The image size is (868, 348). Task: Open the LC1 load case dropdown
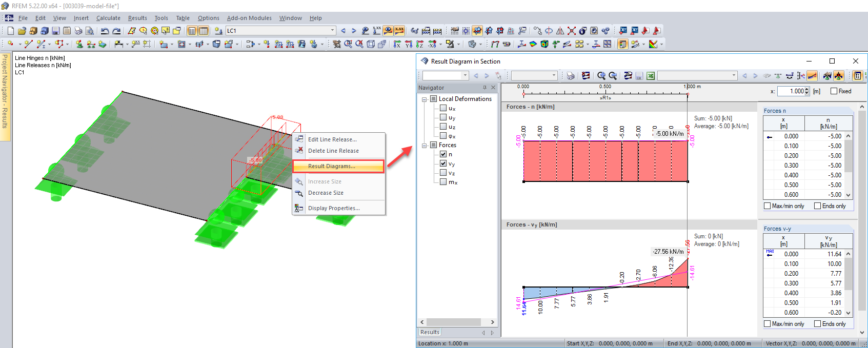332,31
